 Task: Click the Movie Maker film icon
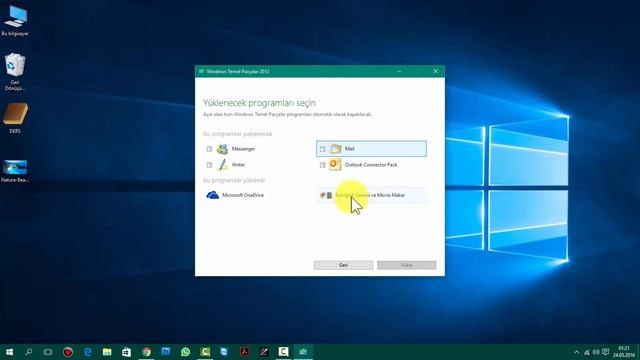329,196
